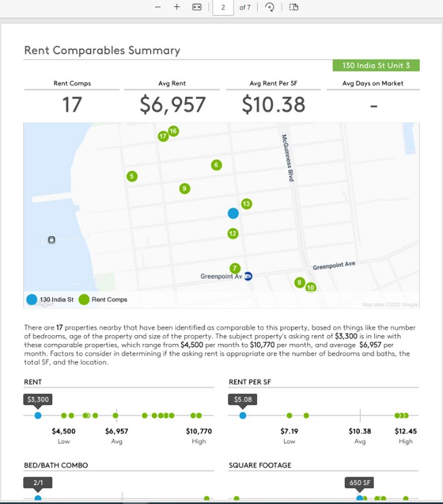This screenshot has height=504, width=443.
Task: Toggle fit to width view
Action: (x=197, y=7)
